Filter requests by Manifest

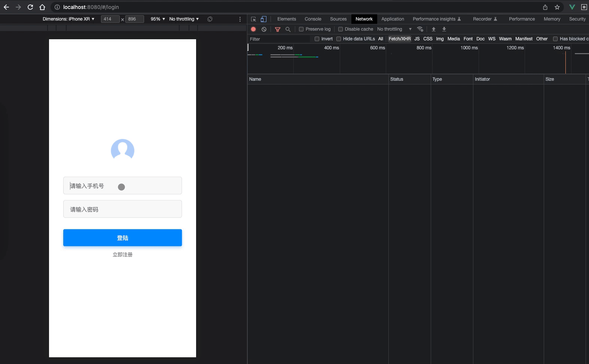point(524,39)
